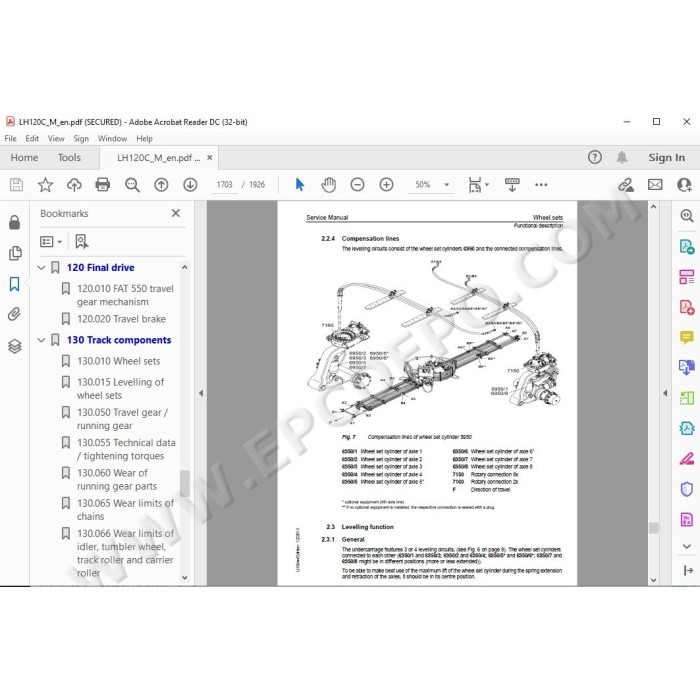700x700 pixels.
Task: Open security lock panel in left sidebar
Action: [15, 222]
